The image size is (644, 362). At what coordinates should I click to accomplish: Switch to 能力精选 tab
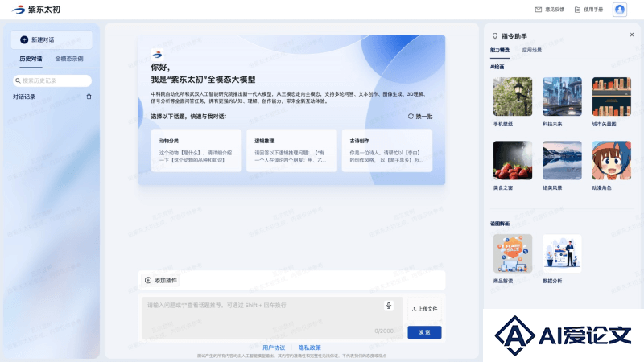pos(500,50)
